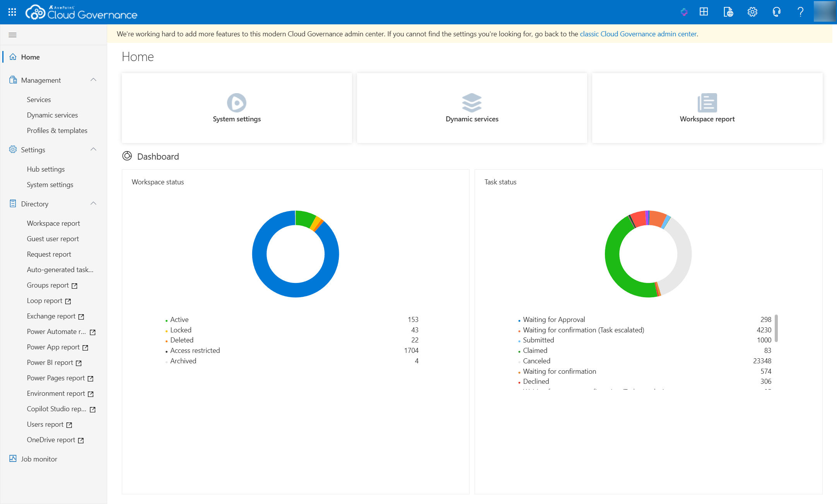Click the language document icon in top bar
This screenshot has height=504, width=837.
point(728,12)
